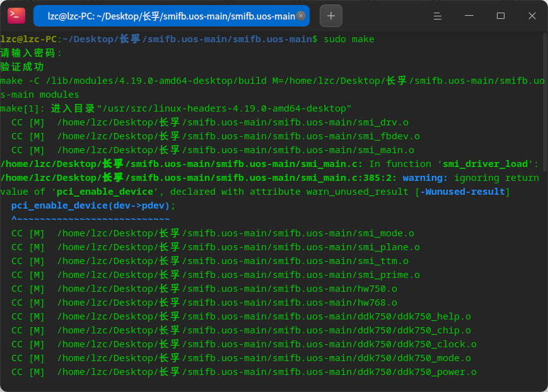Click the 'smi_main.c:385:2:' location text
Screen dimensions: 548x392
tap(349, 178)
